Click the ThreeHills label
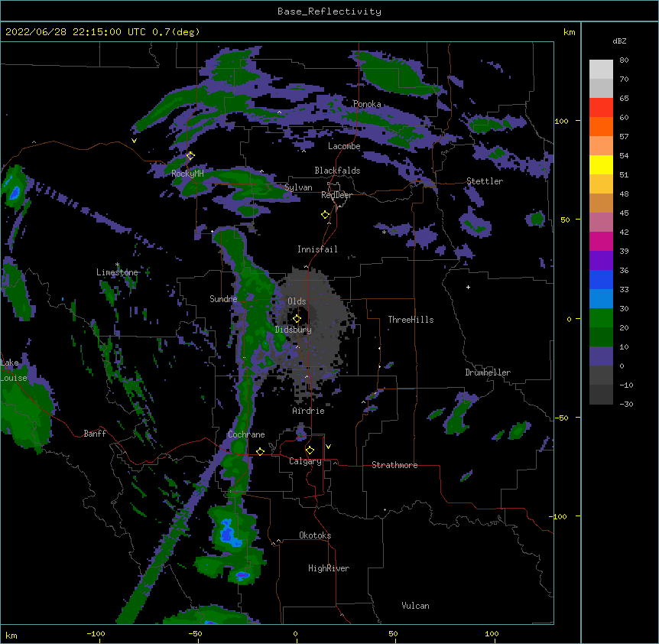 [411, 320]
